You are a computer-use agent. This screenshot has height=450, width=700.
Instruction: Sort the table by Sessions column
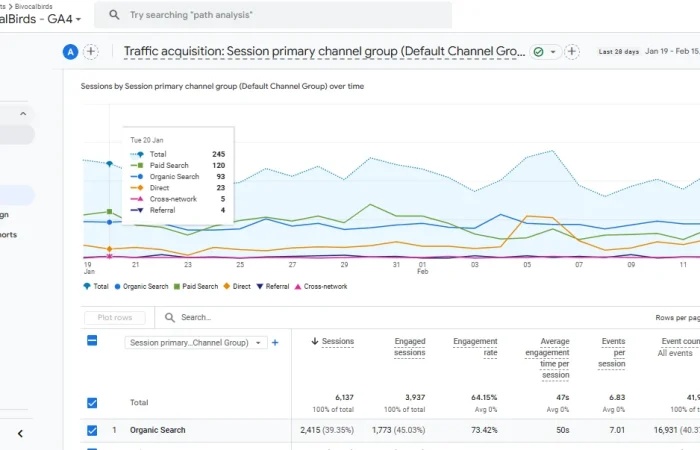(x=333, y=341)
